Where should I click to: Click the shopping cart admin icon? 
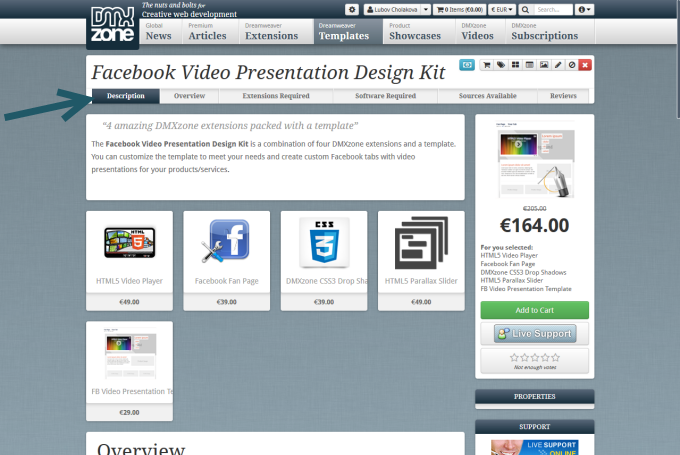click(487, 65)
